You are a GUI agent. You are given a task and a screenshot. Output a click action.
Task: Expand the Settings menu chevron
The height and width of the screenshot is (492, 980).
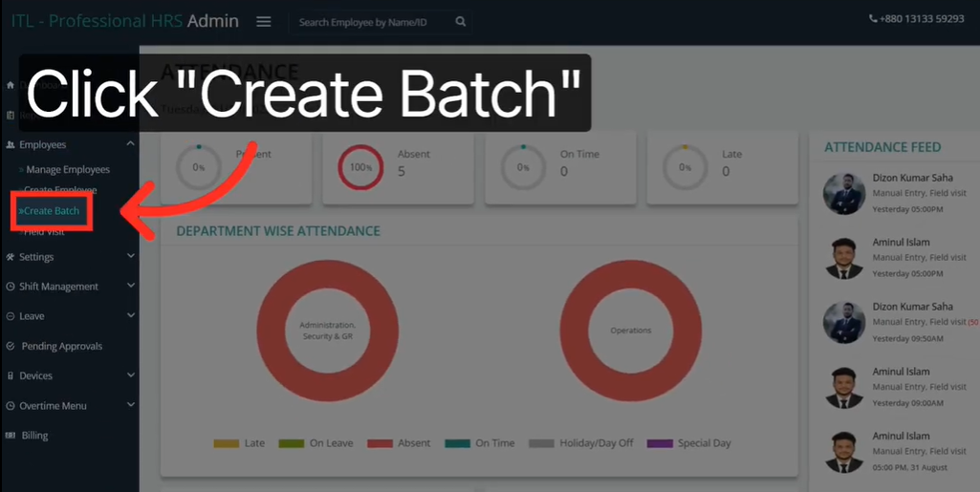pyautogui.click(x=131, y=257)
